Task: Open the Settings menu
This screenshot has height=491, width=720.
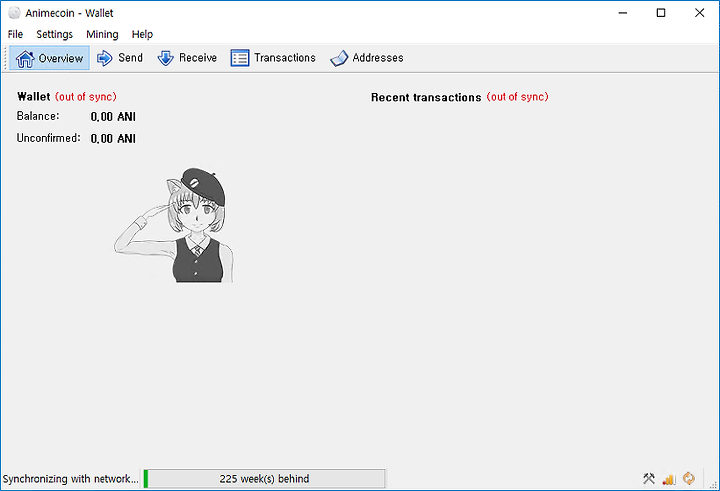Action: [54, 34]
